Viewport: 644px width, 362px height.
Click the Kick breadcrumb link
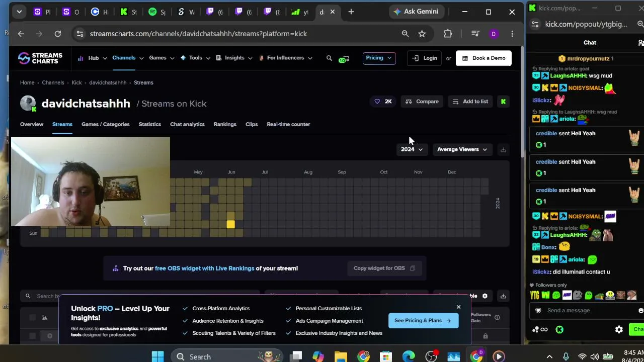(x=76, y=82)
